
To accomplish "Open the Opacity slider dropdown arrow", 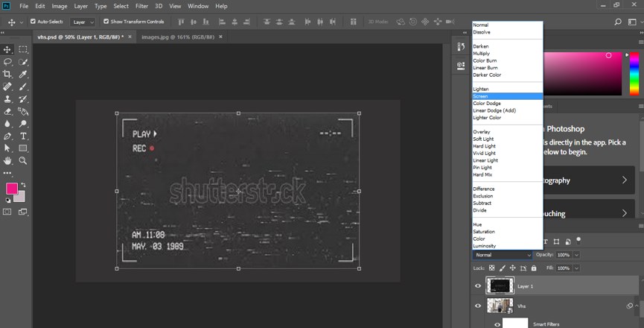I will (x=576, y=255).
